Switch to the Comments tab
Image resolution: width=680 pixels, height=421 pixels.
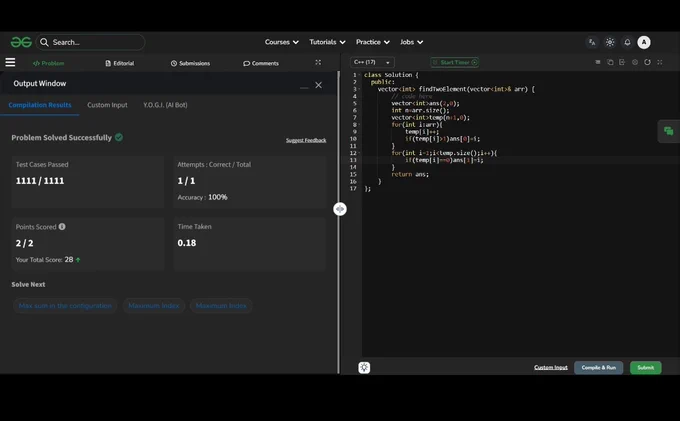pyautogui.click(x=261, y=63)
